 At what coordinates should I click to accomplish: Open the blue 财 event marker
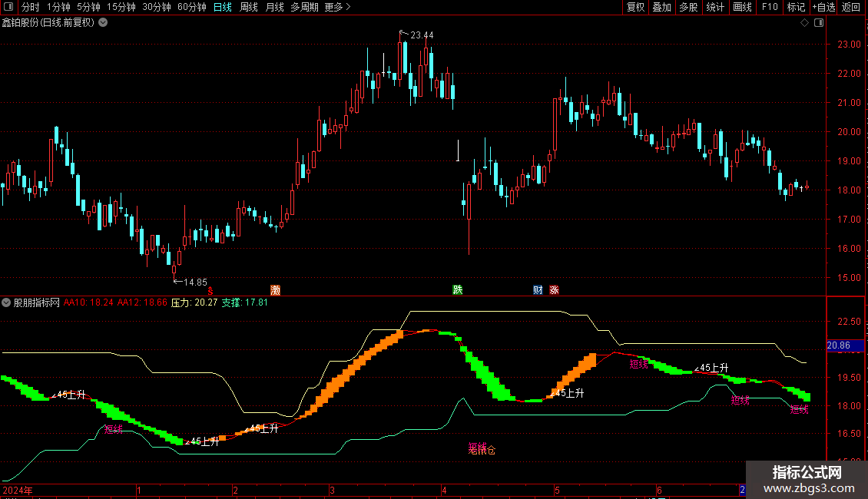coord(538,290)
